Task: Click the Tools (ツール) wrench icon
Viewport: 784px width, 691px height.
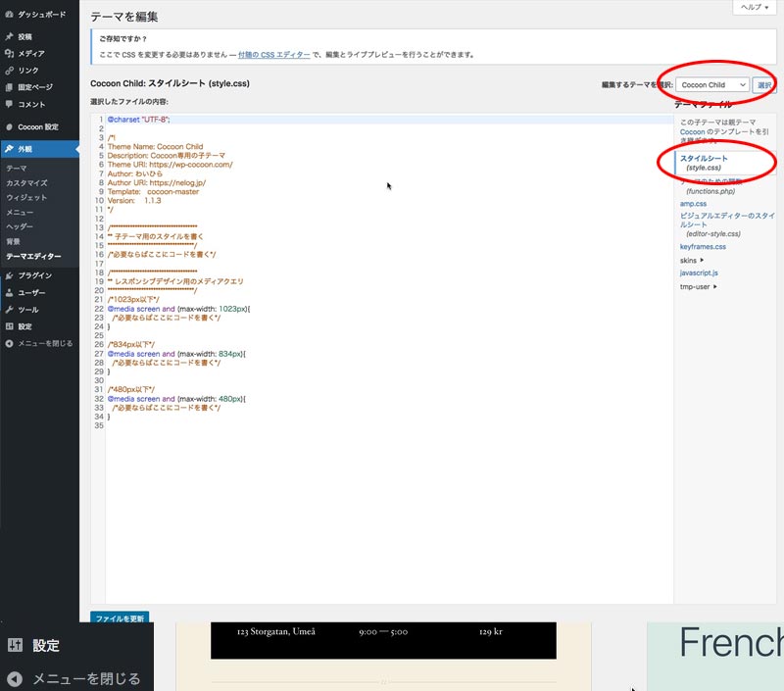Action: (9, 310)
